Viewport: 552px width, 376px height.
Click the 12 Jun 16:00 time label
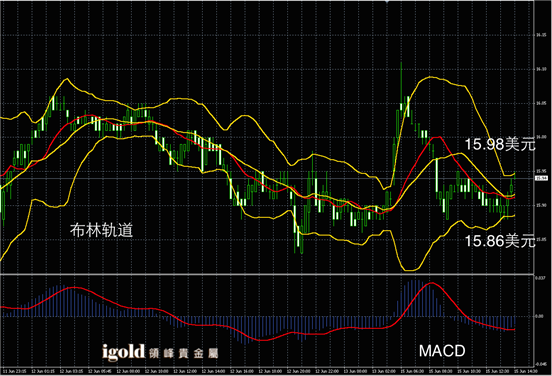242,371
